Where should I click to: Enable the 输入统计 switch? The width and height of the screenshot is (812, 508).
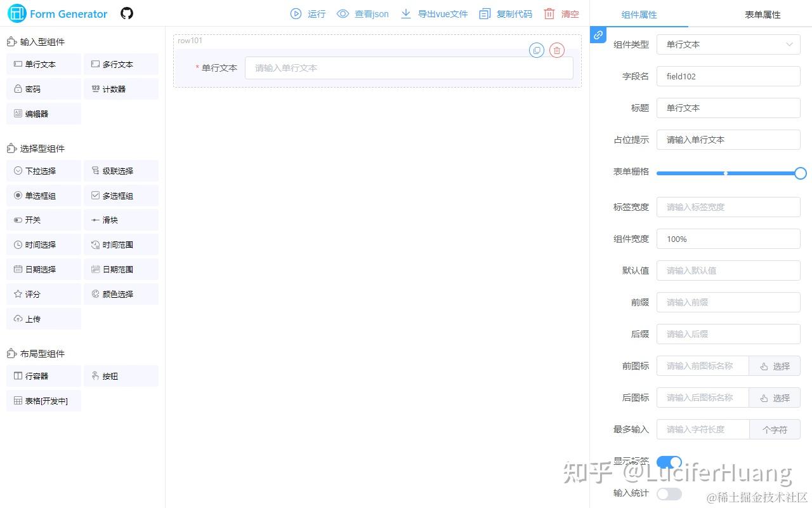point(669,493)
